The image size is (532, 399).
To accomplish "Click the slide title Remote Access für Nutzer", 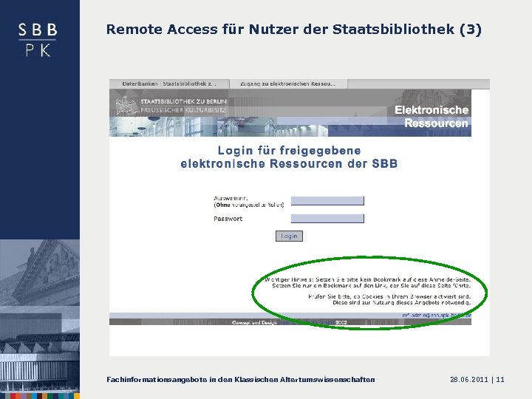I will click(294, 29).
